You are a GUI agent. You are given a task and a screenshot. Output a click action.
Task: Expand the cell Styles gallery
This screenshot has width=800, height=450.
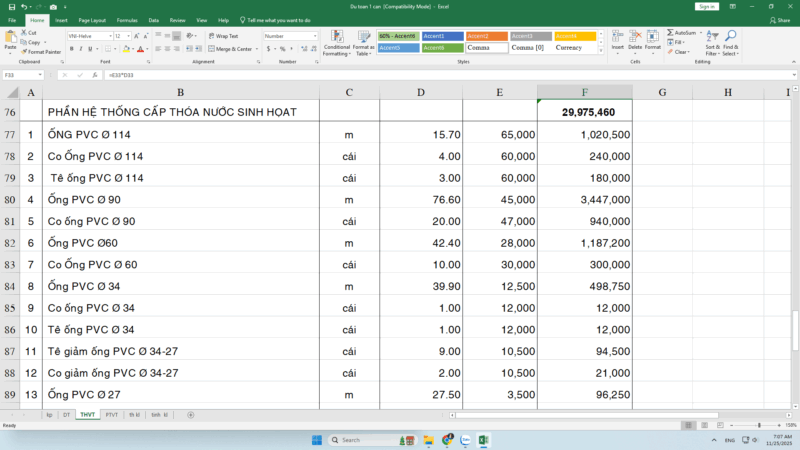tap(600, 52)
